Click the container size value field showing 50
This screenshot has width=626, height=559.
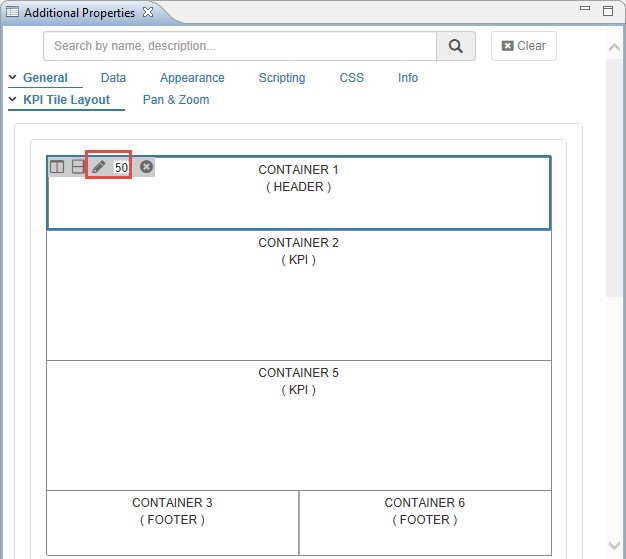(x=121, y=168)
